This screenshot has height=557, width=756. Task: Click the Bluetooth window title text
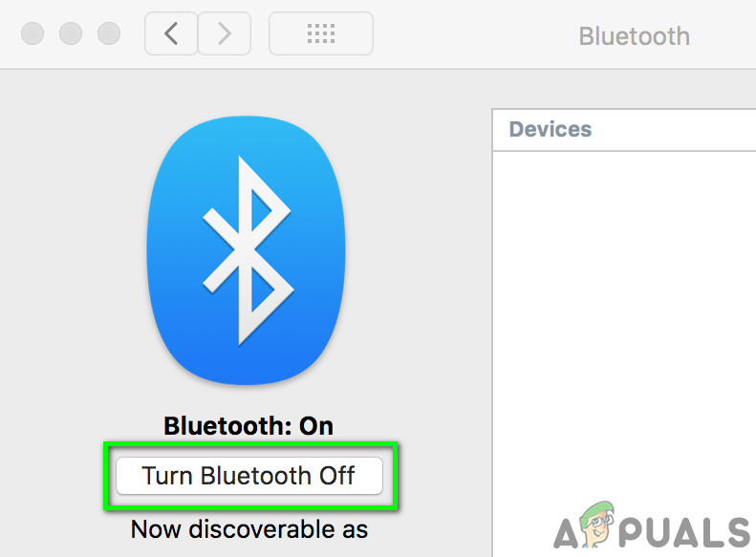[634, 36]
